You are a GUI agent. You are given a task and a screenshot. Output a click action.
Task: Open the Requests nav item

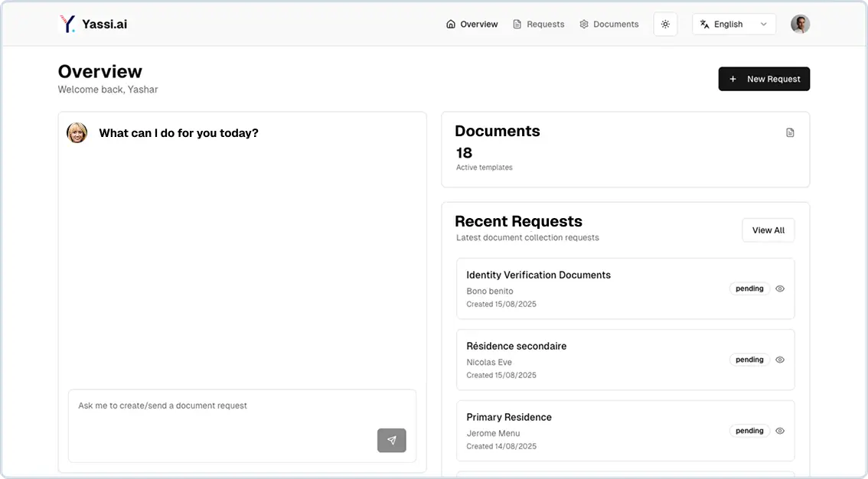pyautogui.click(x=539, y=24)
